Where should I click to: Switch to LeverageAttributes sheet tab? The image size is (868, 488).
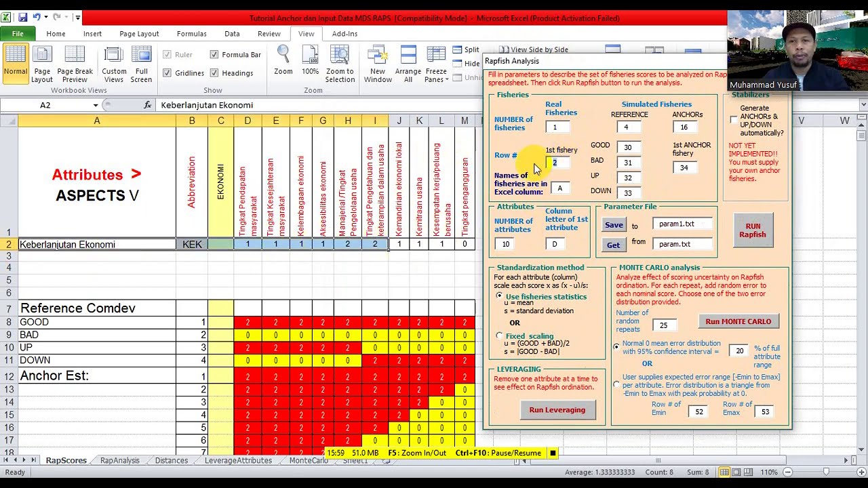pos(238,460)
